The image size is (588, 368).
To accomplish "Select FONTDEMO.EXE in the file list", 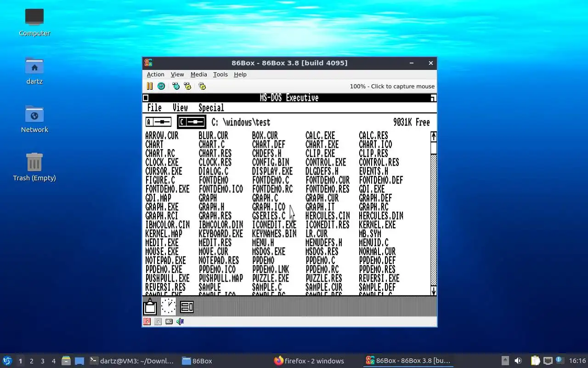I will tap(167, 189).
